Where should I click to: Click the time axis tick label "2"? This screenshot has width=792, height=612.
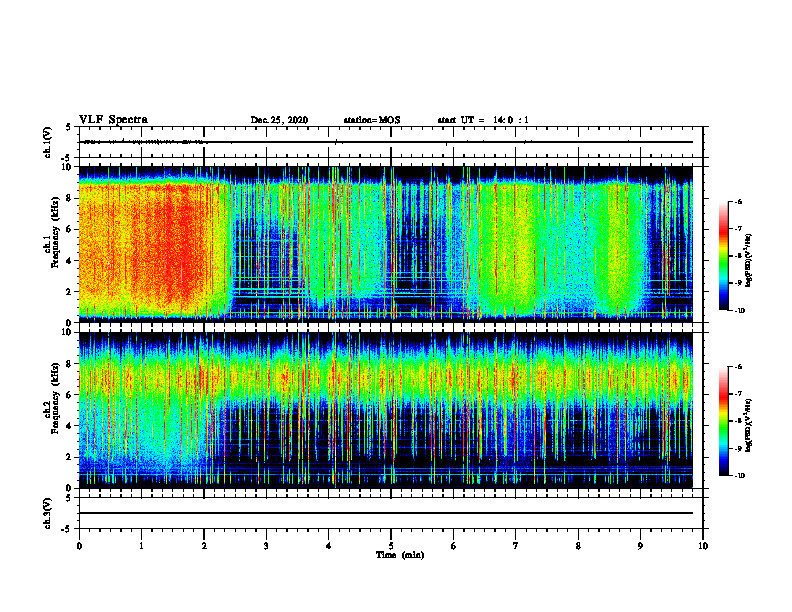(x=204, y=545)
